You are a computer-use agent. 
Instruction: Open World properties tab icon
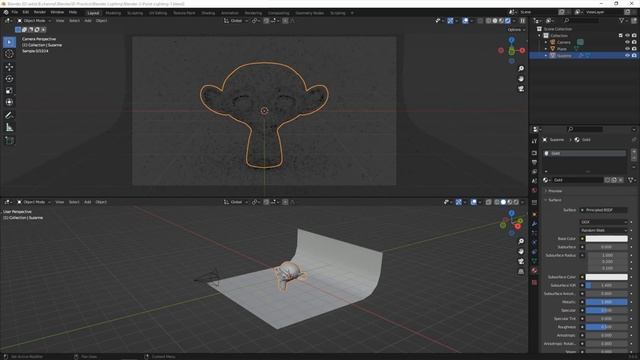[534, 190]
